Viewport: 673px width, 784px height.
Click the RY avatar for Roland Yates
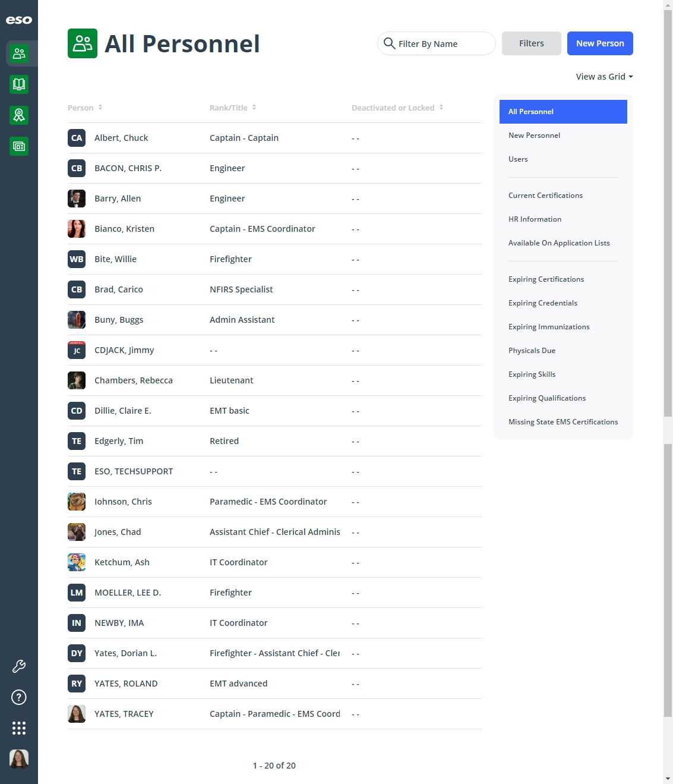pyautogui.click(x=77, y=684)
